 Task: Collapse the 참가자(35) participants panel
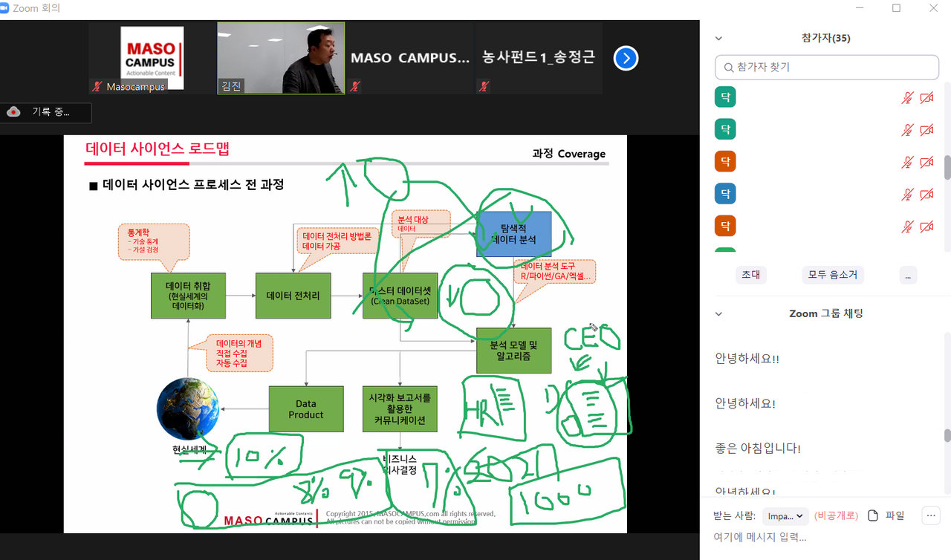pos(718,39)
